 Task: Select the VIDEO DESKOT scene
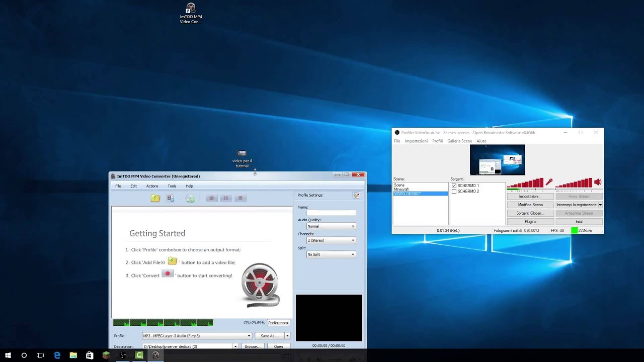(x=421, y=194)
